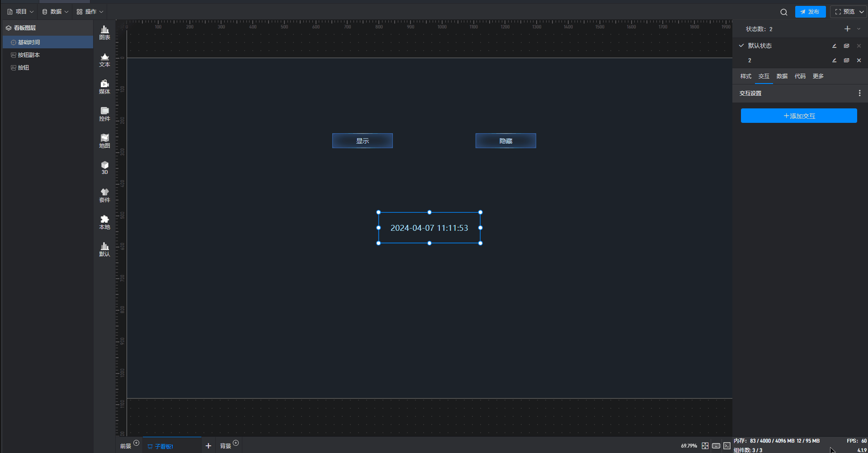Open the 媒体 media component category

104,87
